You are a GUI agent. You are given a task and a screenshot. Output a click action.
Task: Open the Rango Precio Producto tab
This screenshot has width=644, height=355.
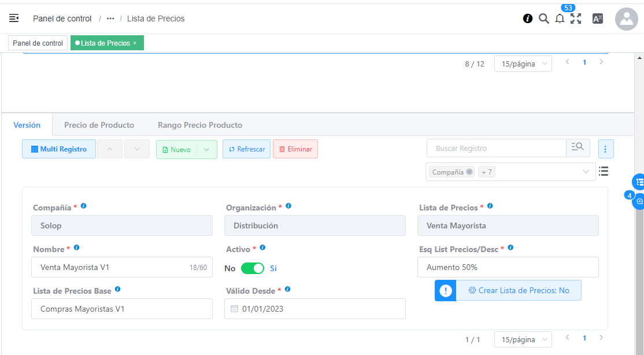200,125
